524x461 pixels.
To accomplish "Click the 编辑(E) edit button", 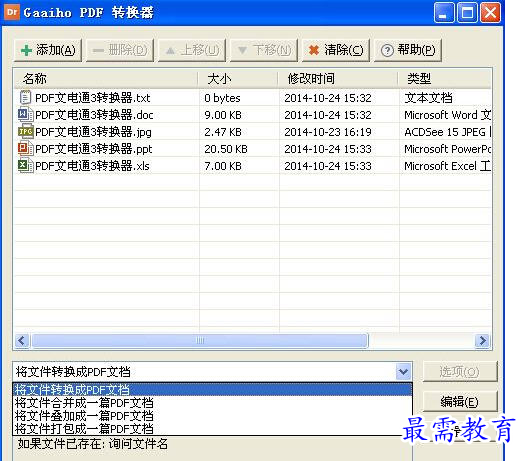I will (x=460, y=401).
